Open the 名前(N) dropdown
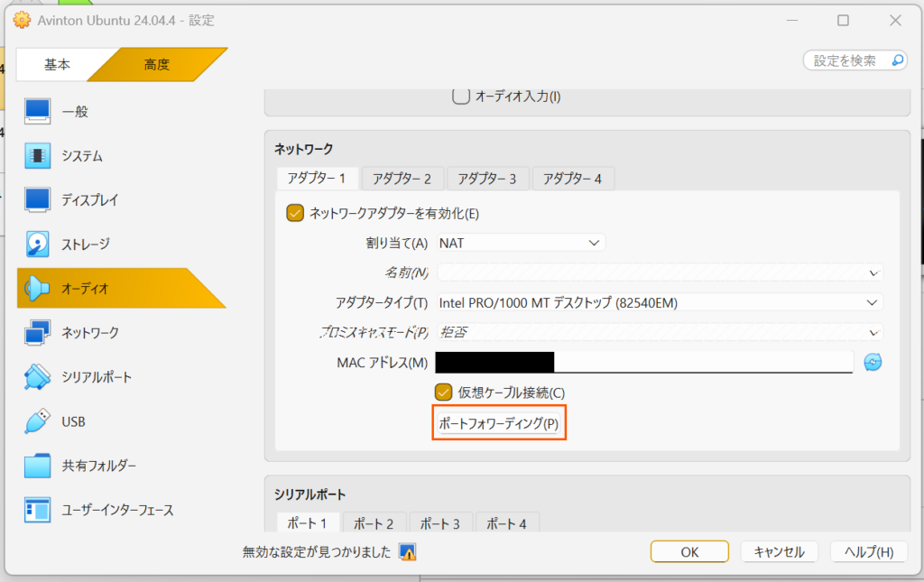 [660, 273]
